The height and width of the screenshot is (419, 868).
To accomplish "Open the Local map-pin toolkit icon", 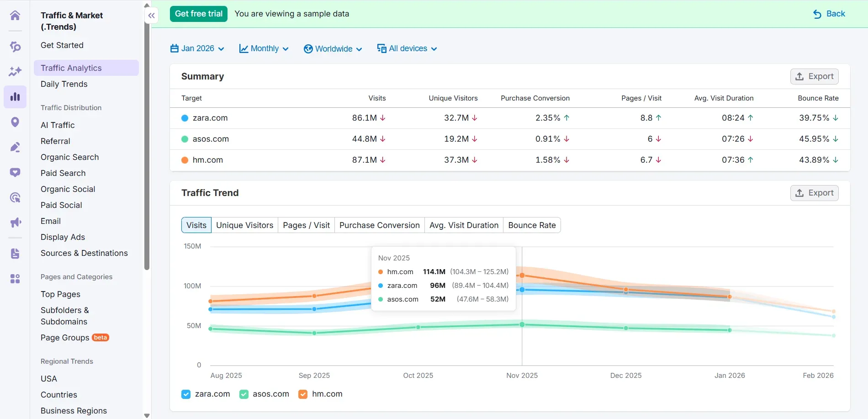I will tap(15, 122).
